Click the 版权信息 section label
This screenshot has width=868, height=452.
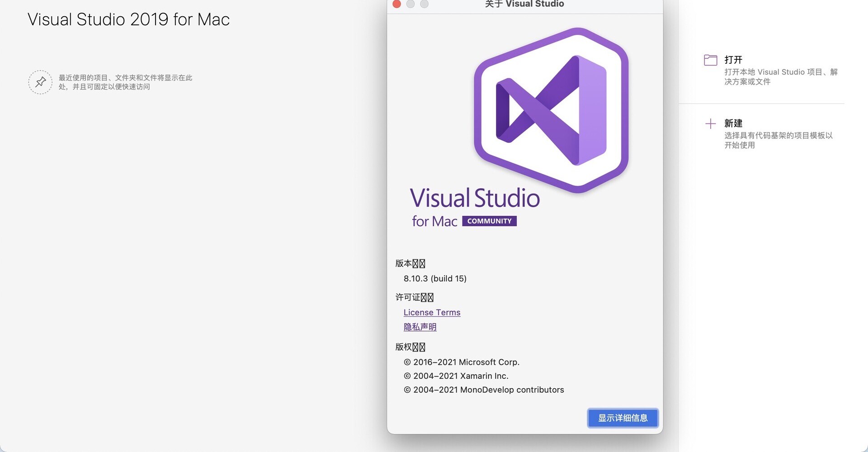tap(410, 347)
